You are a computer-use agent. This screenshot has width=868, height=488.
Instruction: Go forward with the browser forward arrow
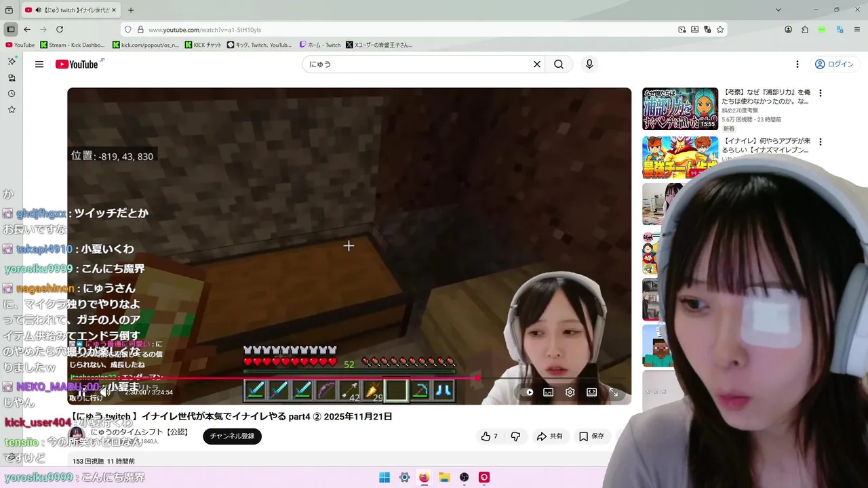pos(43,30)
